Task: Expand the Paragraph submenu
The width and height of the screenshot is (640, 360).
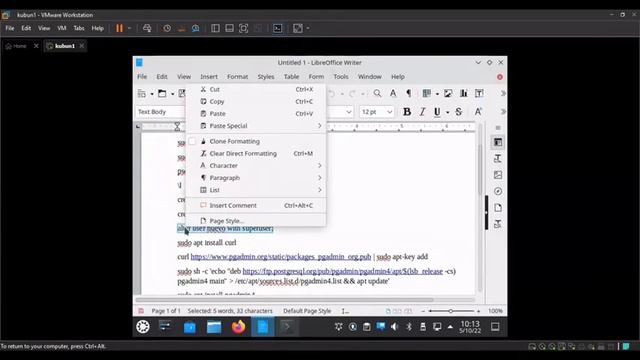Action: [256, 178]
